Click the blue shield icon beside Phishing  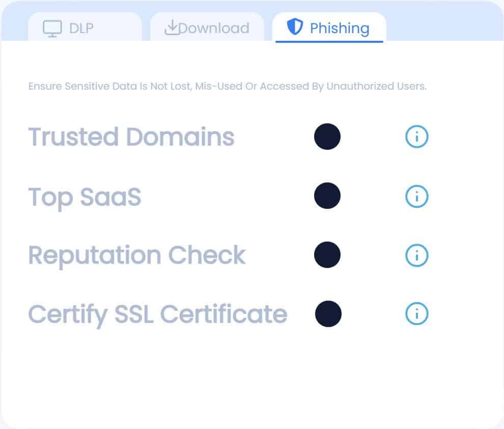(295, 26)
